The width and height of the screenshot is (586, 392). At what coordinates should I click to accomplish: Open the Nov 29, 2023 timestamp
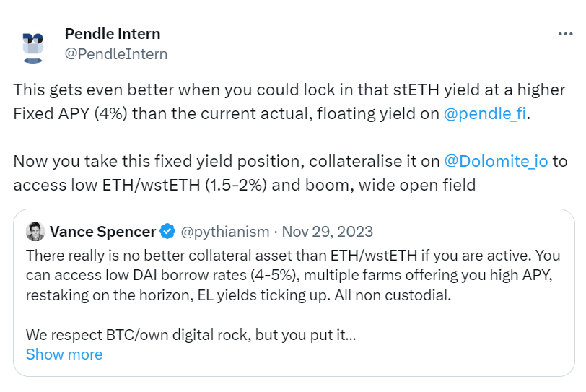pyautogui.click(x=328, y=232)
